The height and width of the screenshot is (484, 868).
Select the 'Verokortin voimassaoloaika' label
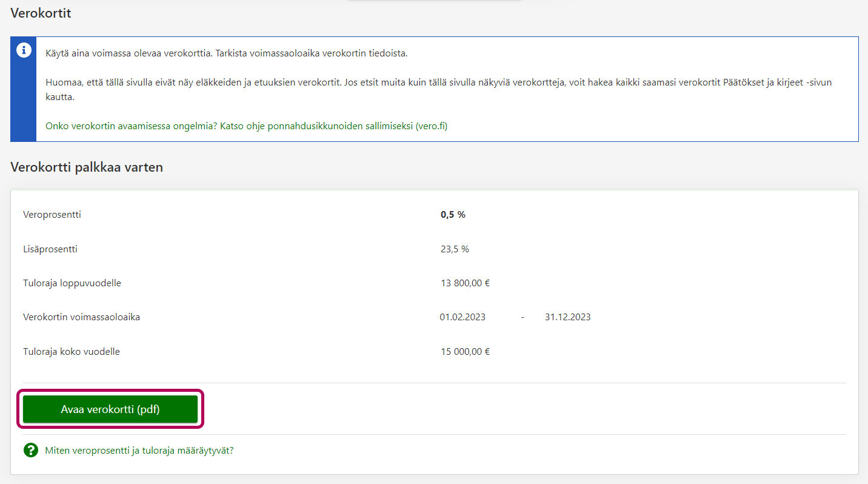tap(81, 317)
